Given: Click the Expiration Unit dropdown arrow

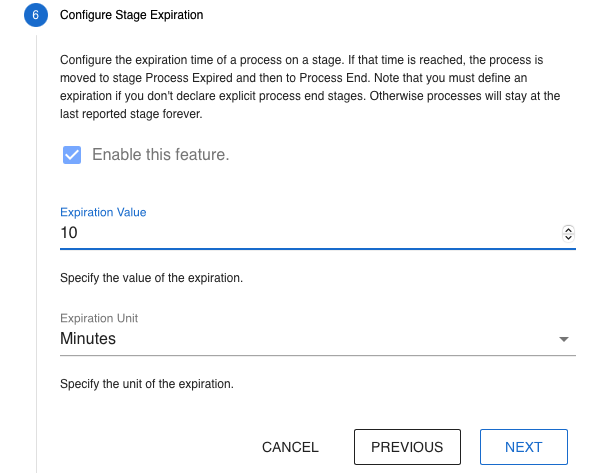Looking at the screenshot, I should tap(564, 340).
